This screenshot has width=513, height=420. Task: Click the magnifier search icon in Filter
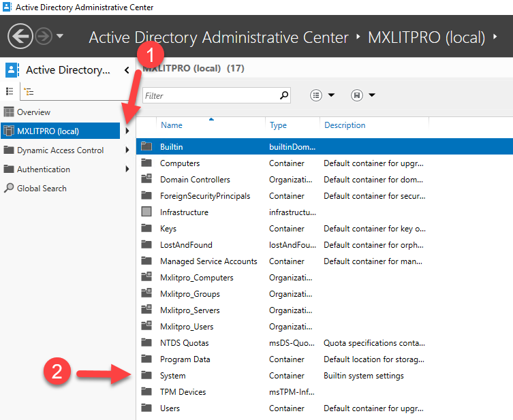[x=284, y=96]
